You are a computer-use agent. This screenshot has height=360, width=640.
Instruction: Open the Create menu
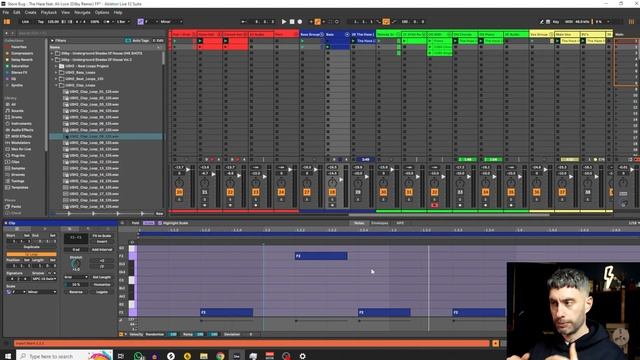pyautogui.click(x=31, y=13)
